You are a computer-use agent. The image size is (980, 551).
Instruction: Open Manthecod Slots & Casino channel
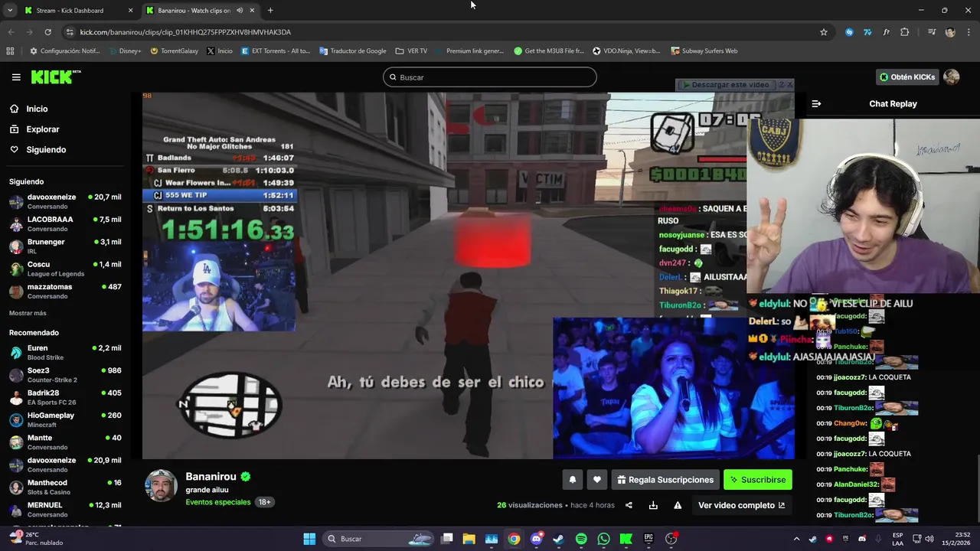(65, 487)
